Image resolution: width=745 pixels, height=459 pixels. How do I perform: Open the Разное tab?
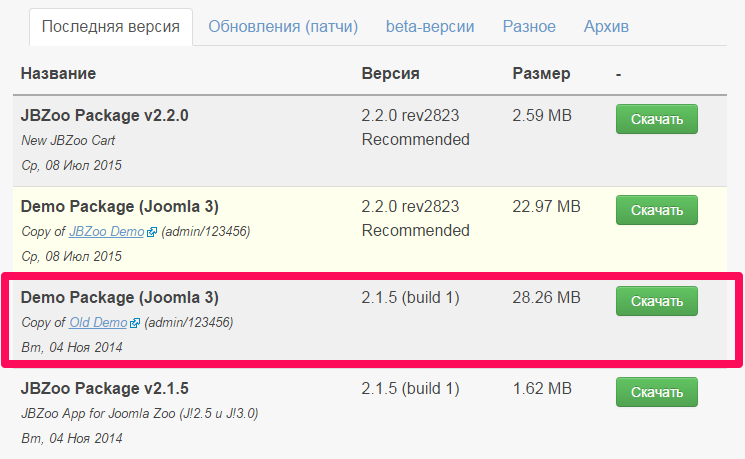click(529, 27)
